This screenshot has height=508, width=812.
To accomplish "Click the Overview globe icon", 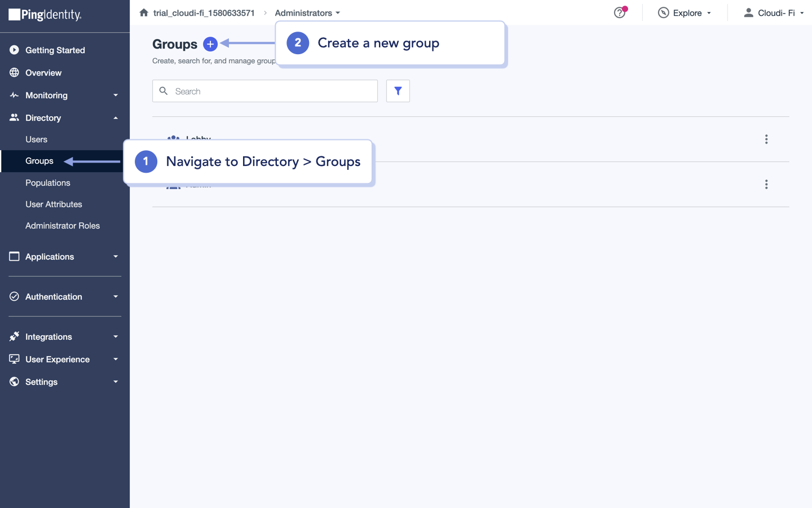I will (x=14, y=72).
